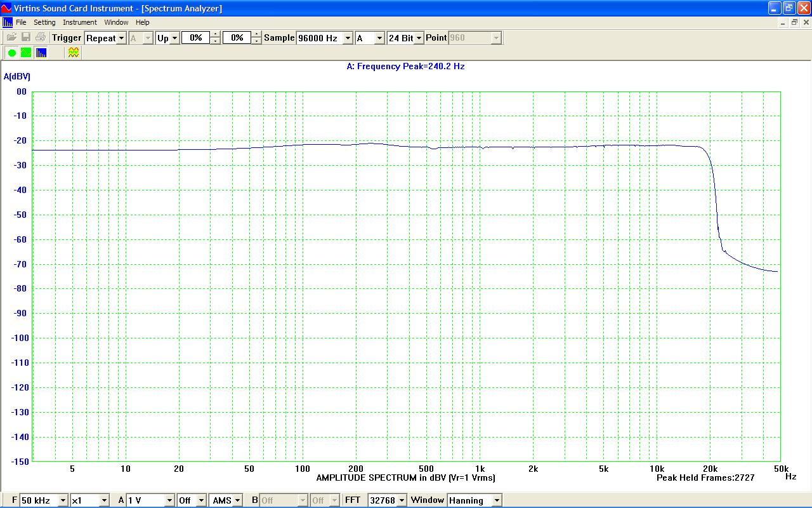
Task: Open the FFT size 32768 dropdown
Action: click(x=388, y=500)
